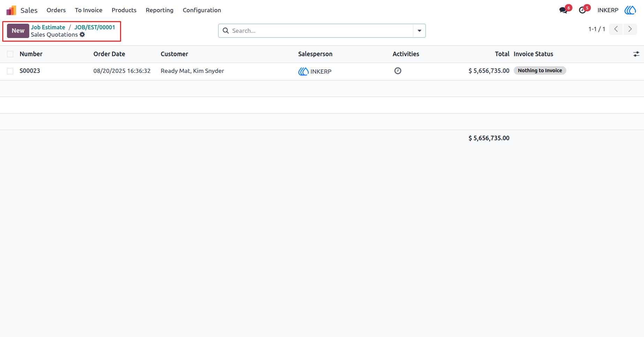The image size is (644, 337).
Task: Go to next page arrow
Action: (630, 29)
